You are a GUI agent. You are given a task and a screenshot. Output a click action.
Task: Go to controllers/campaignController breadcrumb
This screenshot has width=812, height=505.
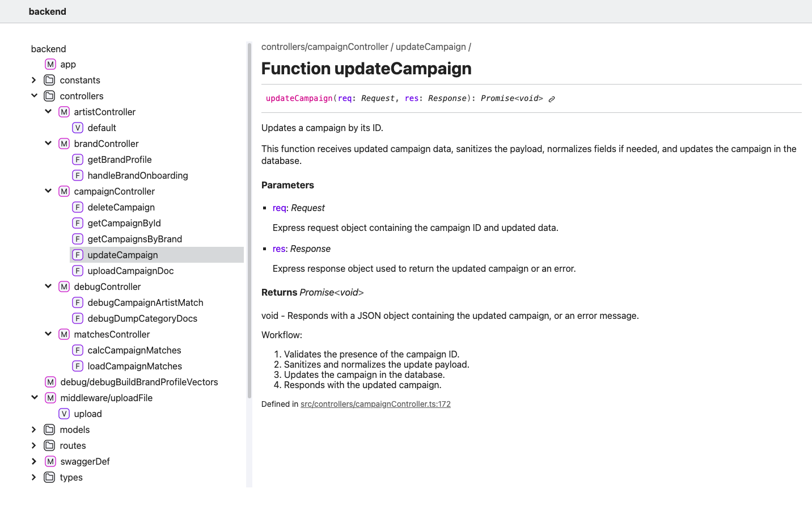325,47
